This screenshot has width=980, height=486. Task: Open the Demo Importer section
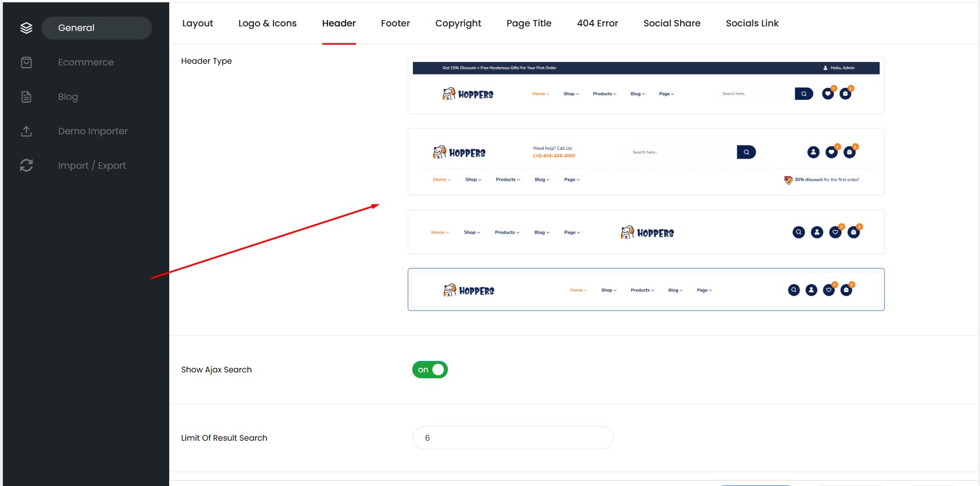tap(92, 131)
